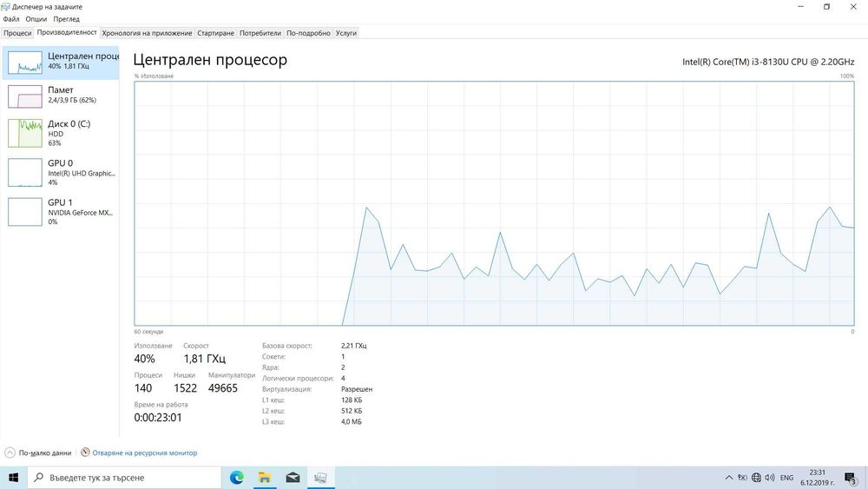
Task: Open the Mail app from the taskbar
Action: pos(293,478)
